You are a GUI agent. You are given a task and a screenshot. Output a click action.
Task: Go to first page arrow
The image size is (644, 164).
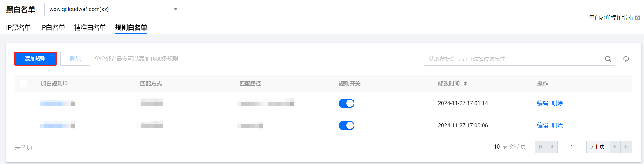click(x=541, y=147)
